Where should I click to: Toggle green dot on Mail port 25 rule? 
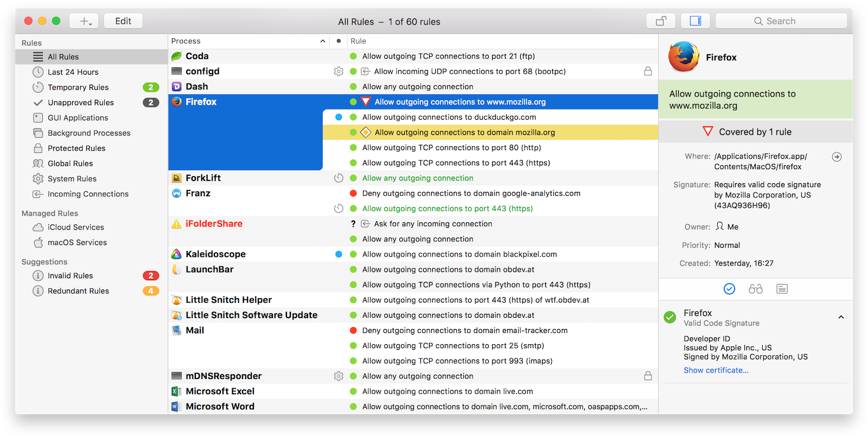353,345
